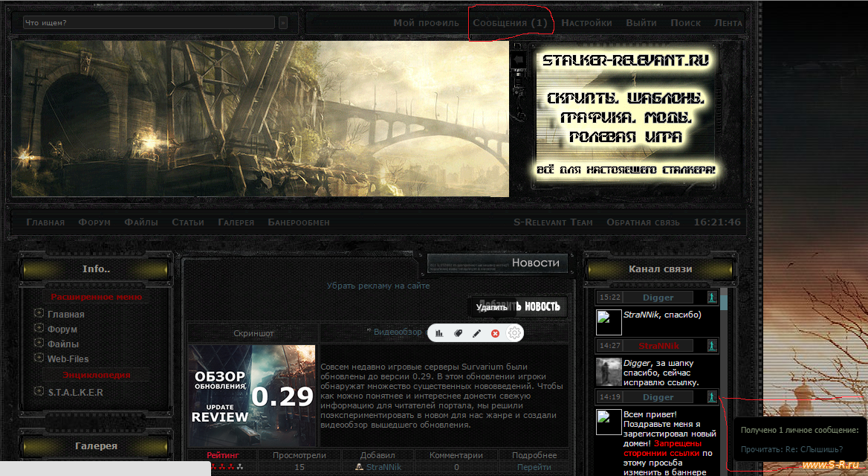Image resolution: width=868 pixels, height=476 pixels.
Task: Click Digger's profile icon at 14:19
Action: point(712,396)
